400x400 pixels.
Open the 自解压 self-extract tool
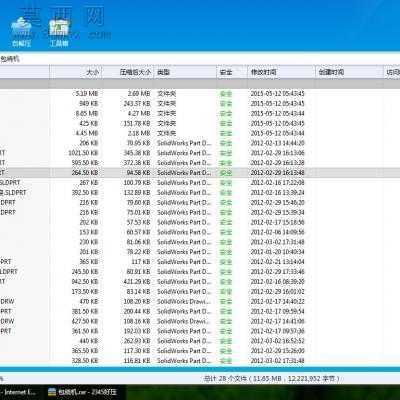pyautogui.click(x=21, y=33)
